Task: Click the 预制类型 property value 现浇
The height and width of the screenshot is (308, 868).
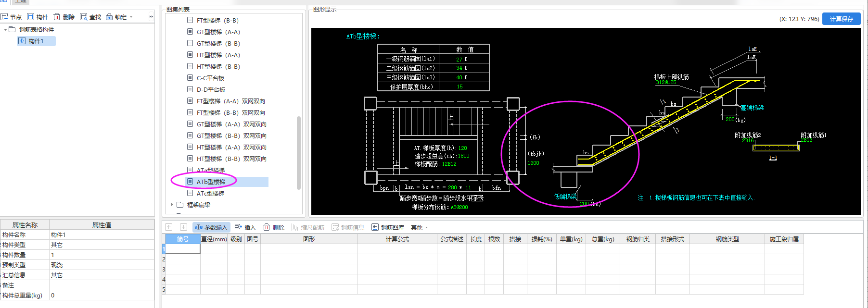Action: pos(102,265)
